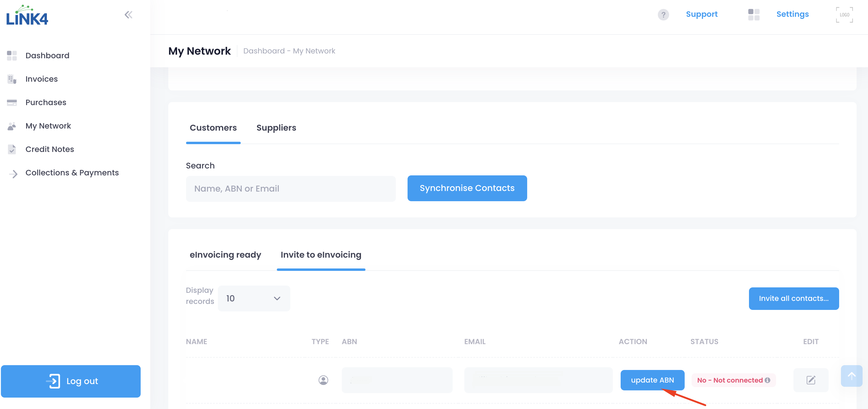Click the STATUS column header
The image size is (868, 409).
704,341
